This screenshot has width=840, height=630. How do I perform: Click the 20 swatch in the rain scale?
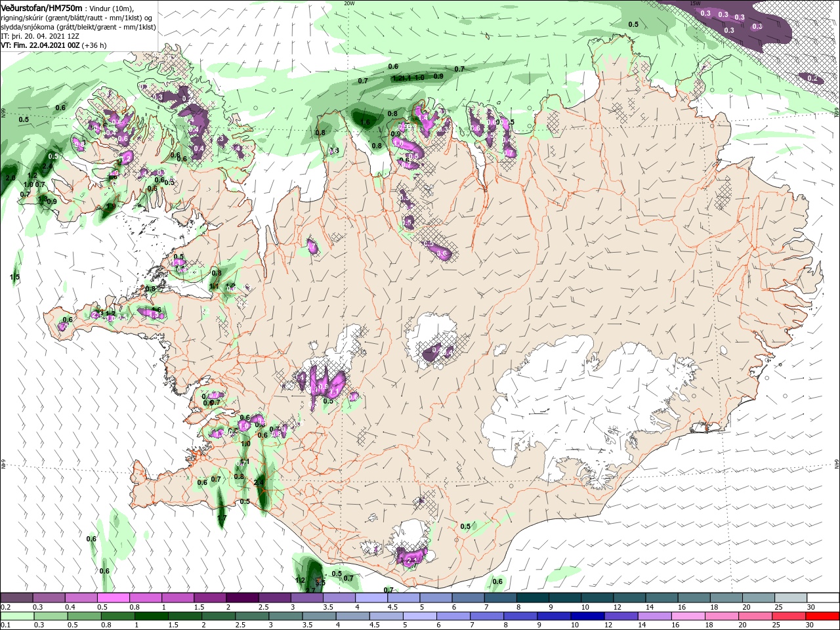(x=756, y=616)
